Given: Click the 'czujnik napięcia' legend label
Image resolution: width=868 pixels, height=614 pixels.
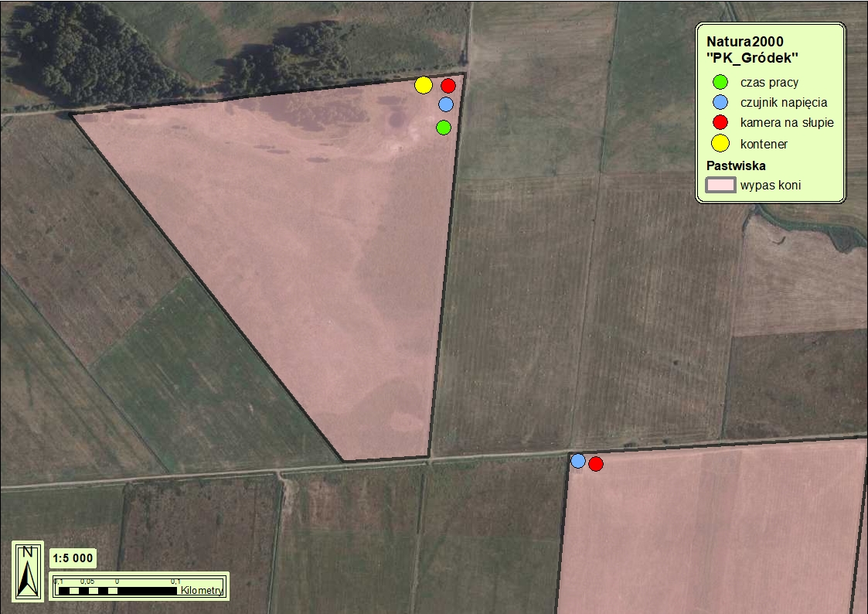Looking at the screenshot, I should point(783,102).
